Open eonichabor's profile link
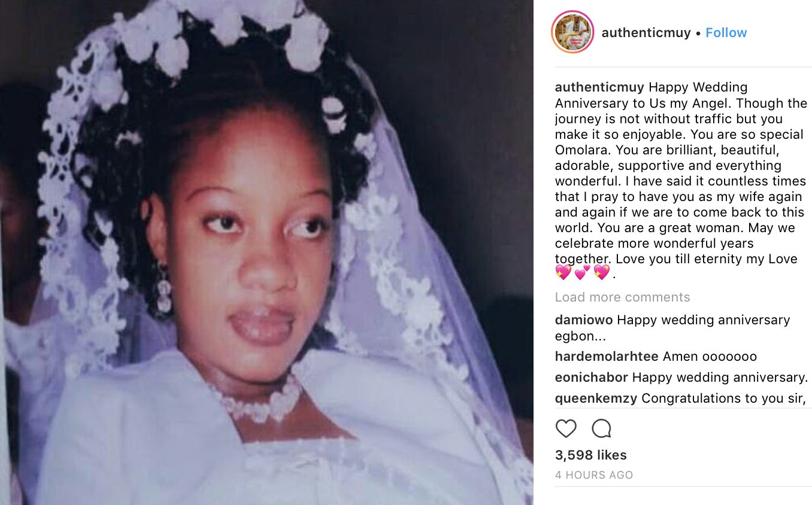Screen dimensions: 812x505 click(591, 378)
